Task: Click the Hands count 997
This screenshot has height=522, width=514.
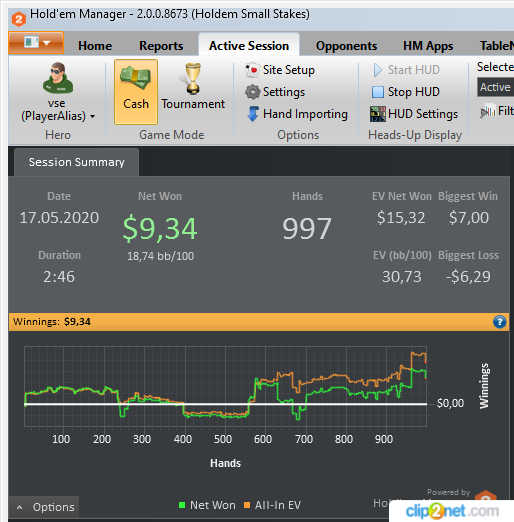Action: (307, 229)
